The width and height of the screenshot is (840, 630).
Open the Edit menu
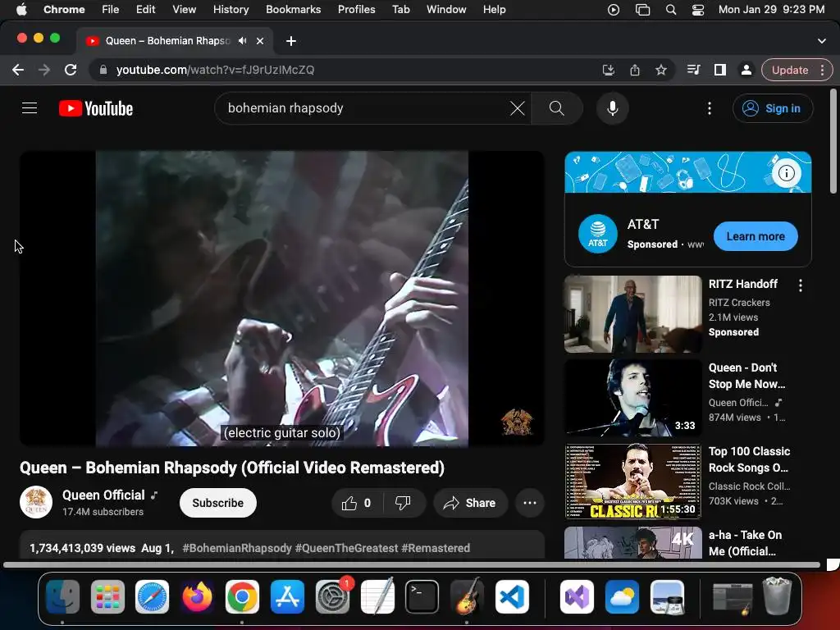click(x=145, y=10)
